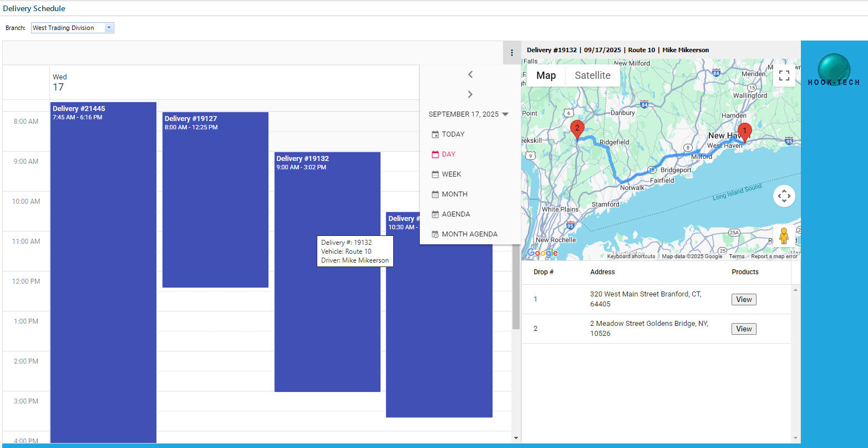Screen dimensions: 868x448
Task: Click the Month Agenda view icon
Action: pos(435,234)
